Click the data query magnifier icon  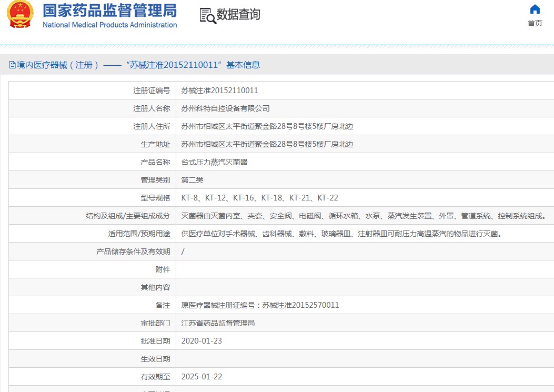coord(208,16)
